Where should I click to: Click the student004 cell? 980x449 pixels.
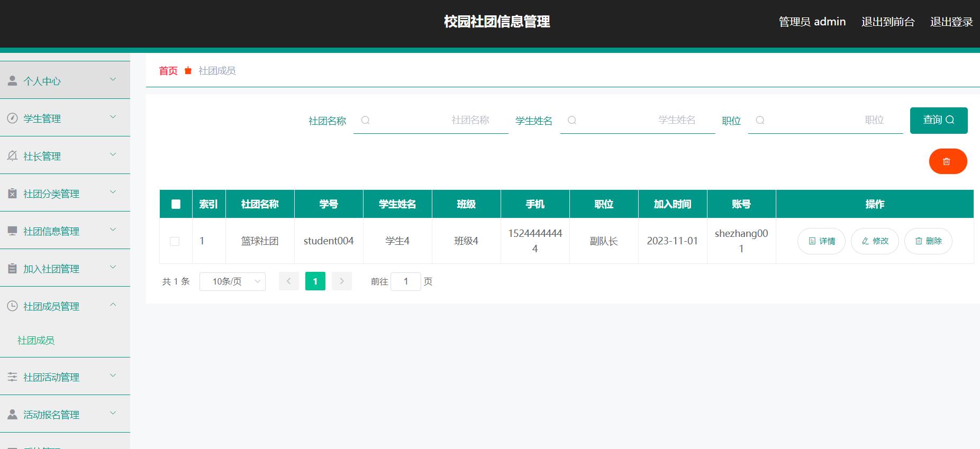click(329, 241)
